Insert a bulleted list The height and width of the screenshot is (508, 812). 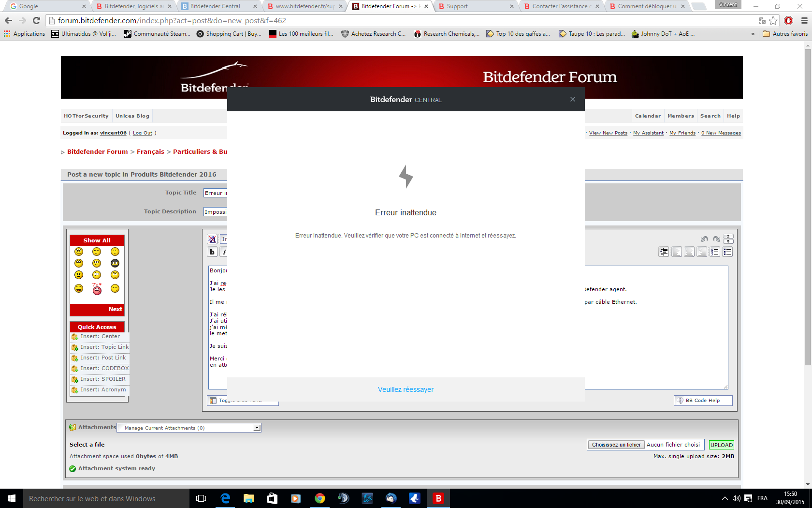tap(727, 252)
